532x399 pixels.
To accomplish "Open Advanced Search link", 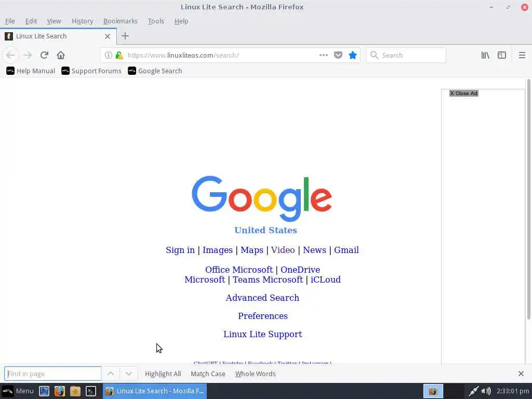I will tap(262, 298).
